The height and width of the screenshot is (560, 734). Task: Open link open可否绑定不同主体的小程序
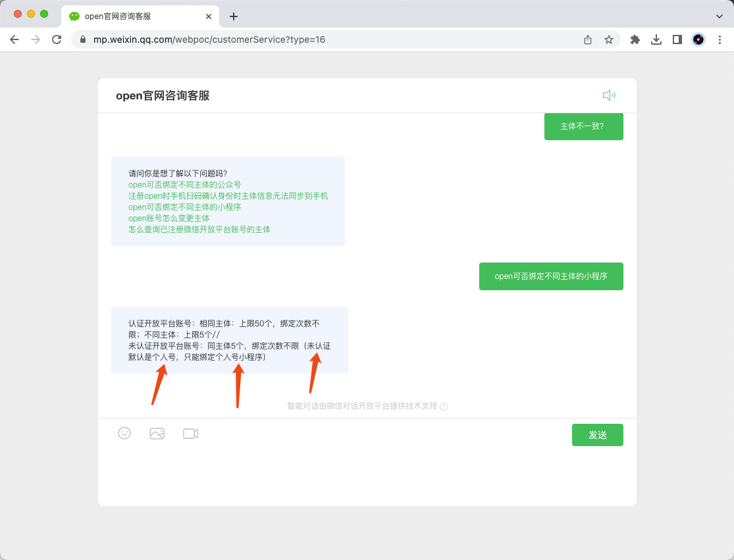[184, 207]
